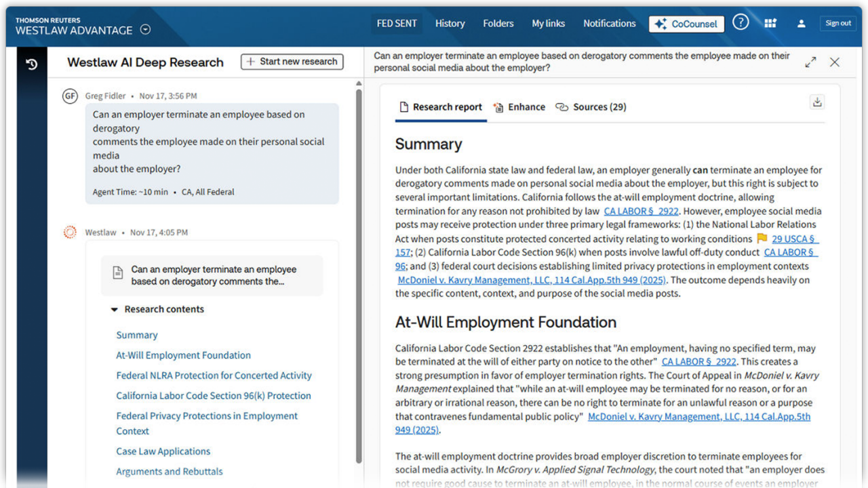Image resolution: width=868 pixels, height=488 pixels.
Task: Download the research report using the download icon
Action: tap(817, 102)
